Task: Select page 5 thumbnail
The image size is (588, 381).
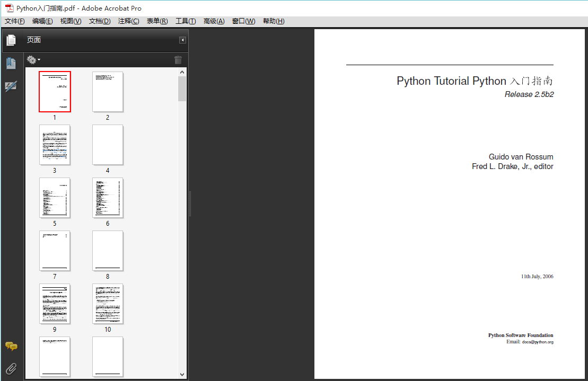Action: coord(55,198)
